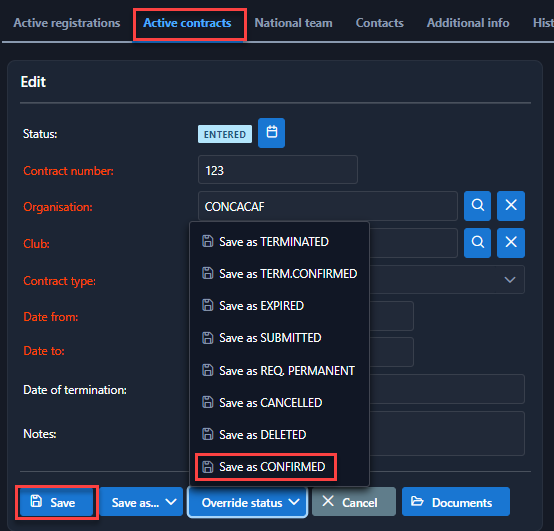The width and height of the screenshot is (554, 531).
Task: Open the Contacts tab
Action: tap(379, 23)
